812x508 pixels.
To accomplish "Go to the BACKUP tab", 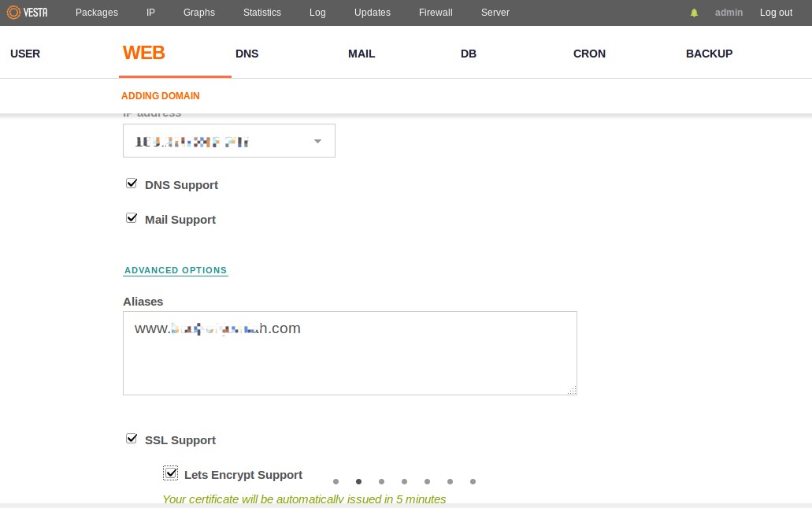I will click(710, 54).
